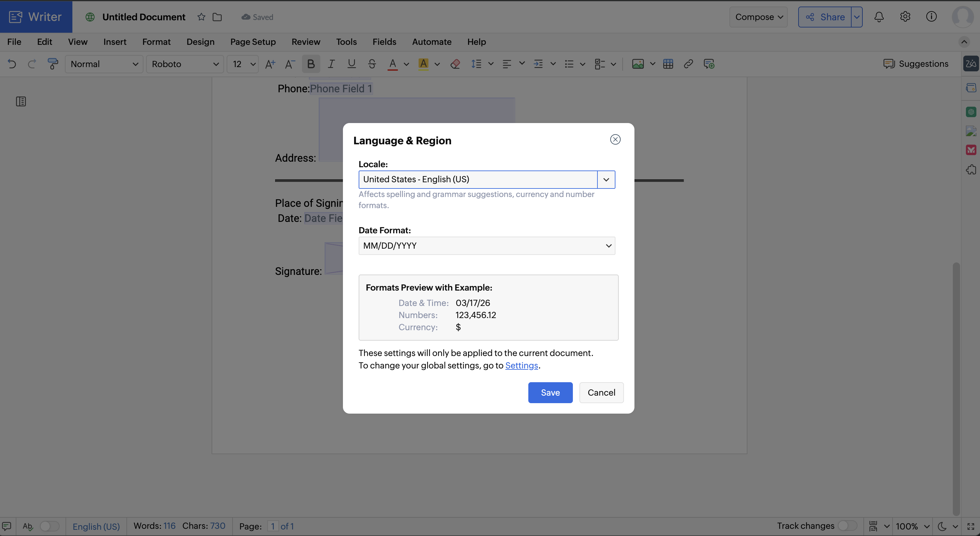Toggle the Track changes switch
Viewport: 980px width, 536px height.
point(847,526)
